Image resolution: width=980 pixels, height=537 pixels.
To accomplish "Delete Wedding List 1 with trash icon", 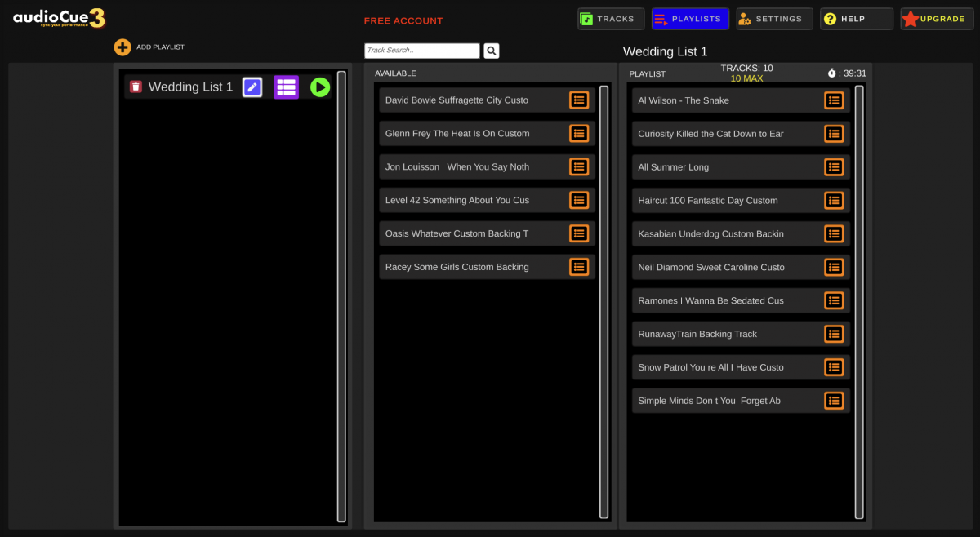I will click(x=136, y=87).
